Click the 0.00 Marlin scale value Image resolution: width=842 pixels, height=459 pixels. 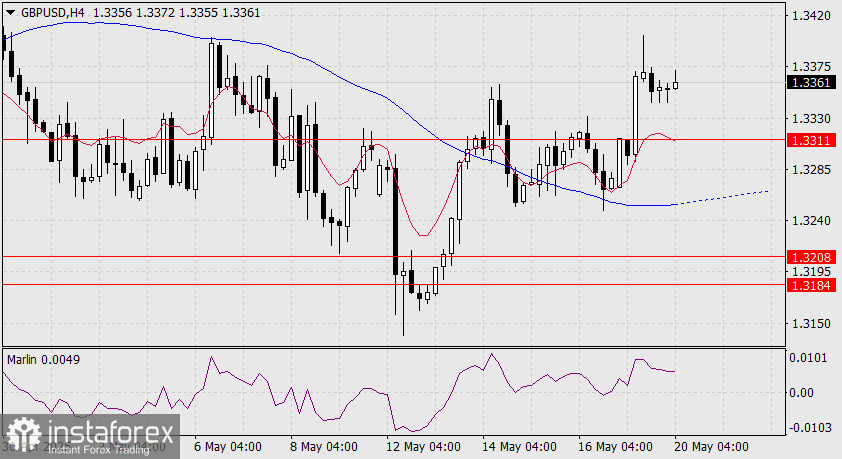[x=801, y=392]
